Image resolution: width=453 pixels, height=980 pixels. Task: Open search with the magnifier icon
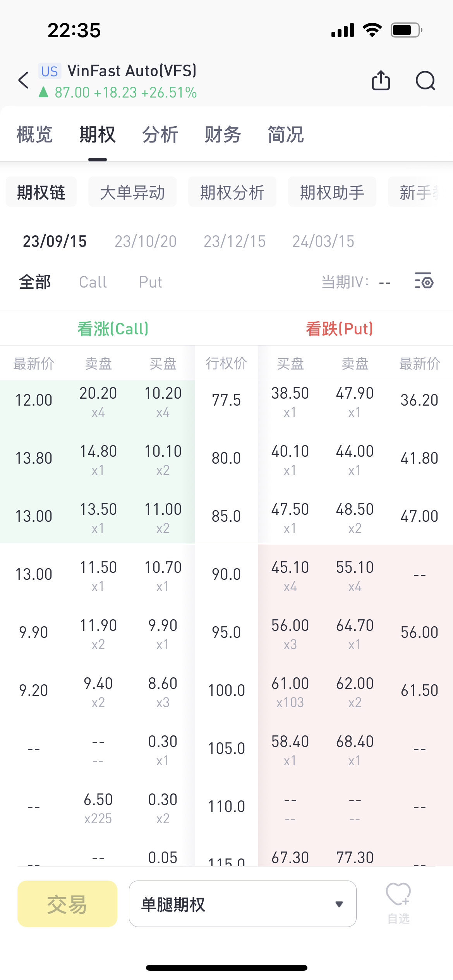(x=425, y=81)
